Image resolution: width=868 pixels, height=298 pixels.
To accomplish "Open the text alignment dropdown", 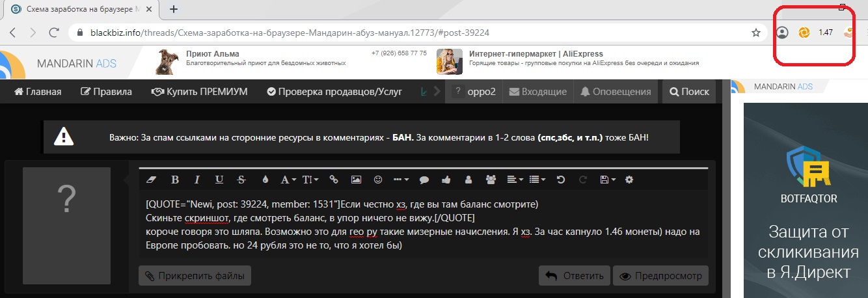I will coord(514,180).
